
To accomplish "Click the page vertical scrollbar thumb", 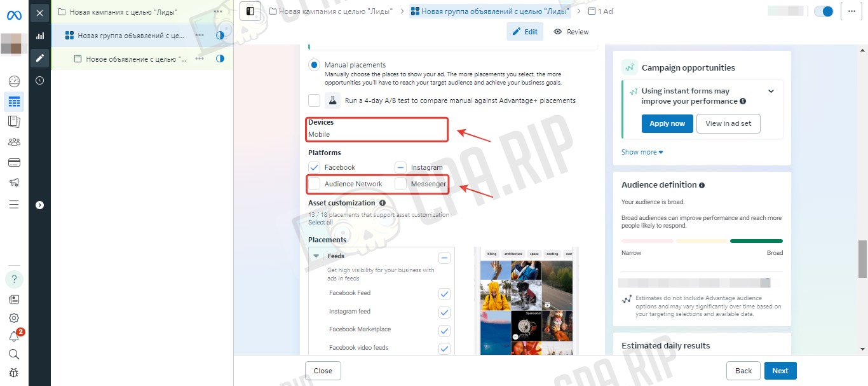I will click(863, 259).
